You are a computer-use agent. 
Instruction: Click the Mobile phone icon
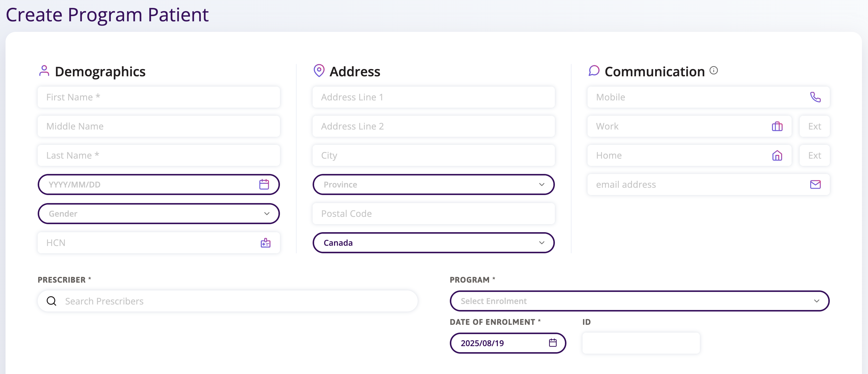(815, 97)
